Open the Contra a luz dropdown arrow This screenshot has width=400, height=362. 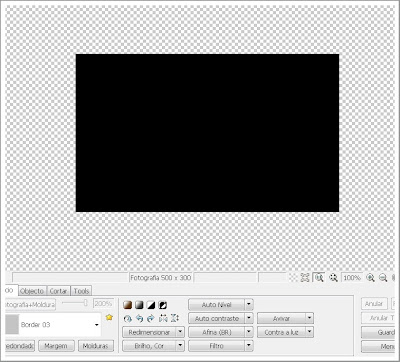coord(310,332)
